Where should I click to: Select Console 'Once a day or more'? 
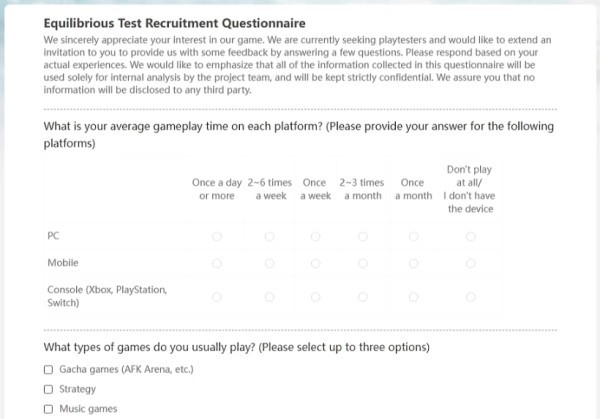217,297
